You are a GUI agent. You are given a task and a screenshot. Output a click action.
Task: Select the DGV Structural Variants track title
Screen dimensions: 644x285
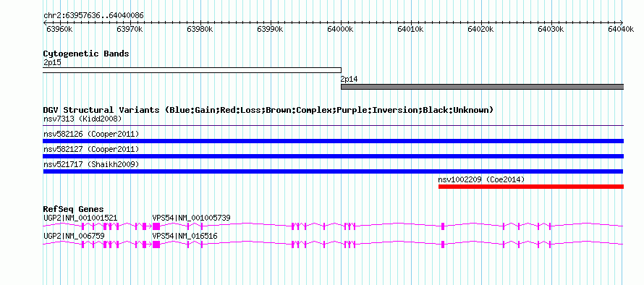coord(268,110)
